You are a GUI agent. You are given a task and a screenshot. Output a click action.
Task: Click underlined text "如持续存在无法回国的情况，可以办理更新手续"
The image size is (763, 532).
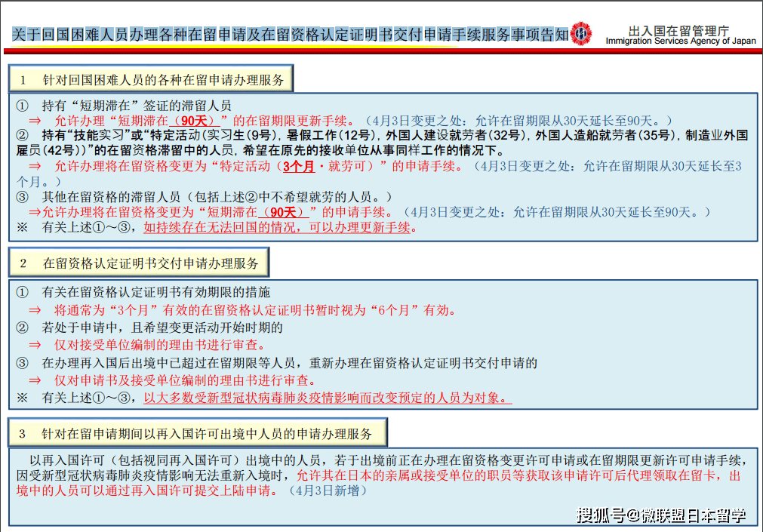pos(278,227)
